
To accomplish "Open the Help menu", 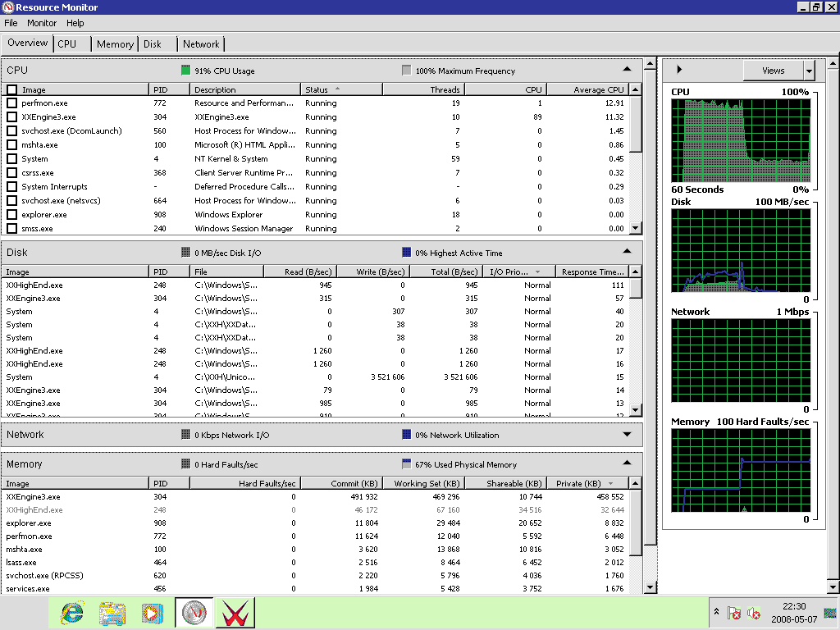I will [x=75, y=23].
